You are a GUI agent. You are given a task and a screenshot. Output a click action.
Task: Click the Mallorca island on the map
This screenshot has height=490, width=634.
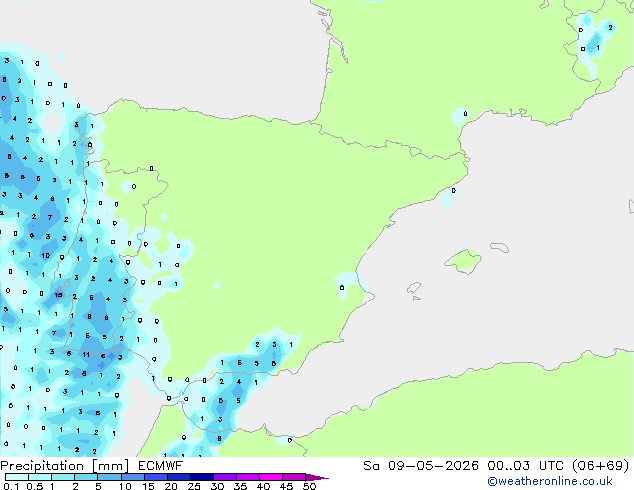463,261
